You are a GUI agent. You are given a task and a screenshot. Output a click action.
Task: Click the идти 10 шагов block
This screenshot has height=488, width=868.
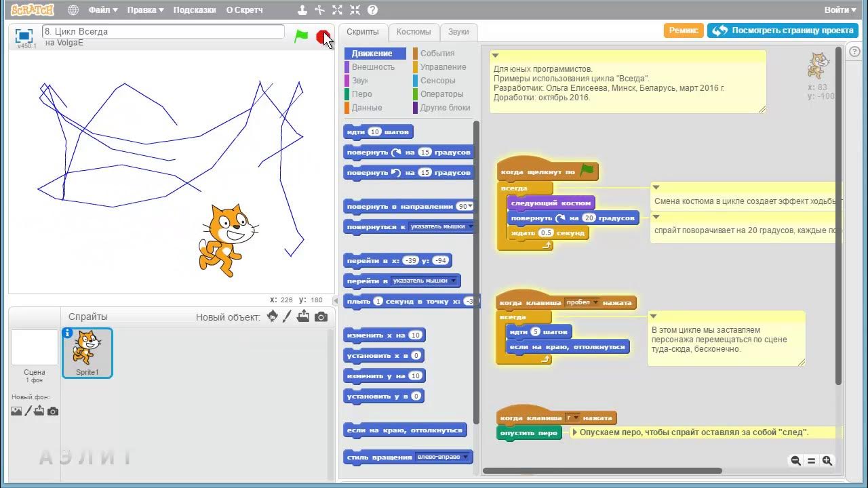click(378, 131)
